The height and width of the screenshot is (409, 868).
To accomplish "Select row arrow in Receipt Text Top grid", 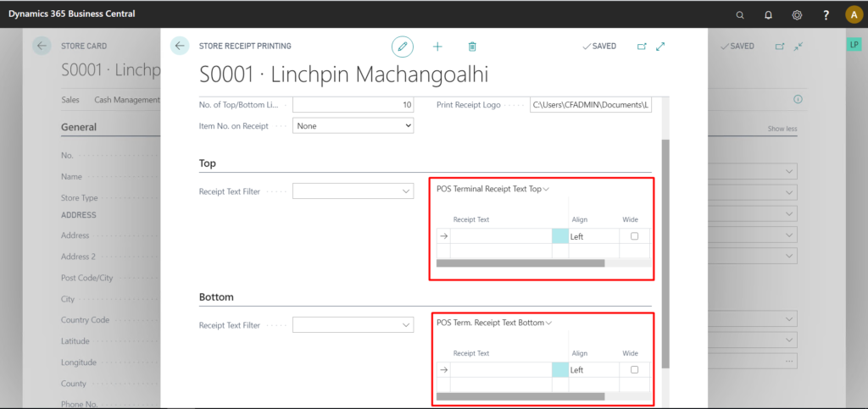I will [x=443, y=236].
